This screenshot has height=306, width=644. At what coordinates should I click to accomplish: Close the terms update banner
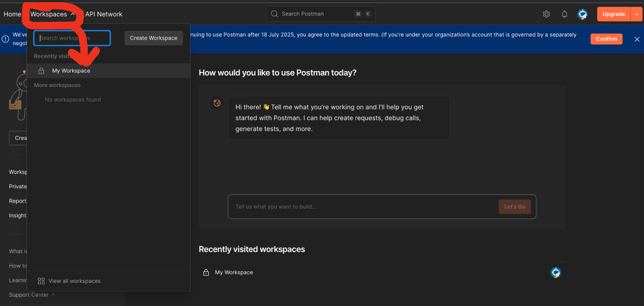coord(636,39)
